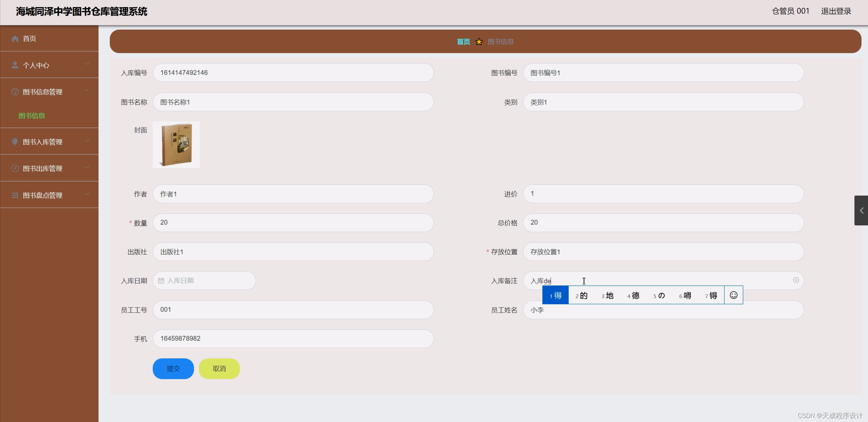
Task: Click the 图书出库管理 sidebar icon
Action: tap(15, 168)
